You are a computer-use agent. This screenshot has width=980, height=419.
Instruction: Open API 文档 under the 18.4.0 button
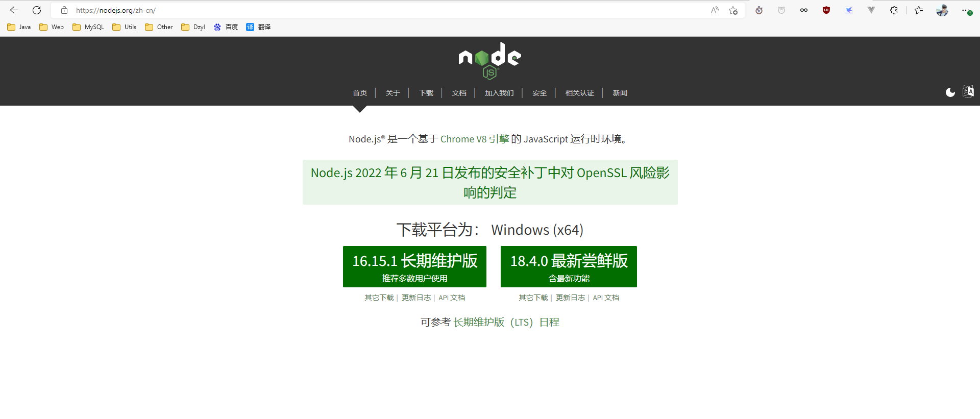click(606, 298)
